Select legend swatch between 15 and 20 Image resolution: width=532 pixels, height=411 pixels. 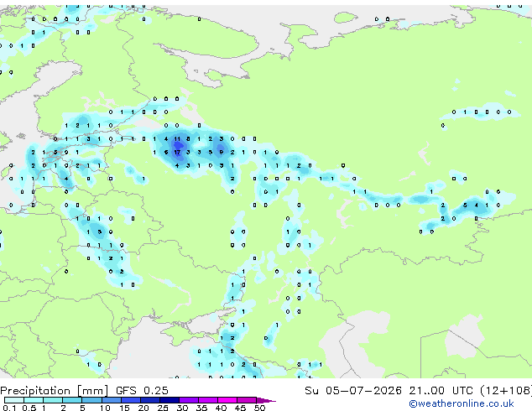pos(130,400)
